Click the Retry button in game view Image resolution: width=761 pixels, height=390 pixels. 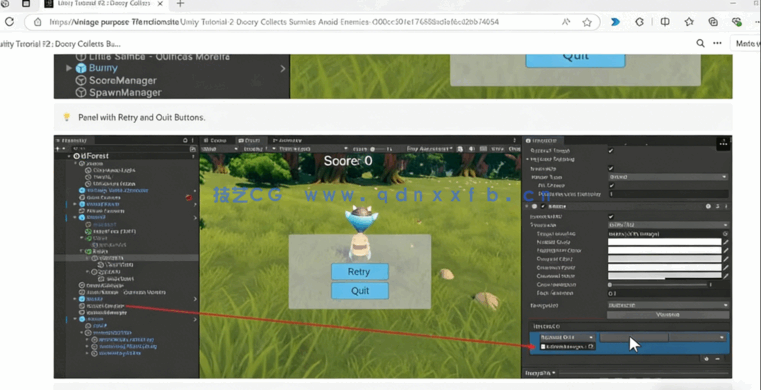pos(360,272)
